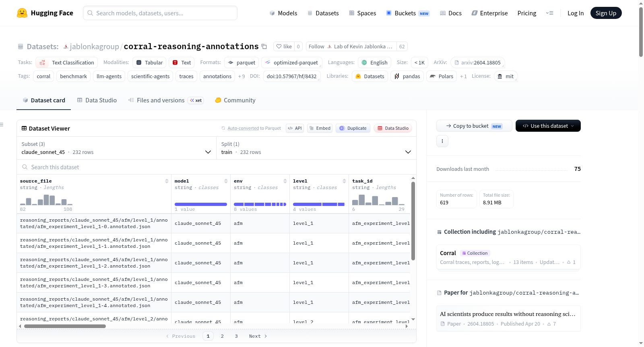The height and width of the screenshot is (347, 644).
Task: Click the jablonkagroup organization avatar icon
Action: pos(66,47)
